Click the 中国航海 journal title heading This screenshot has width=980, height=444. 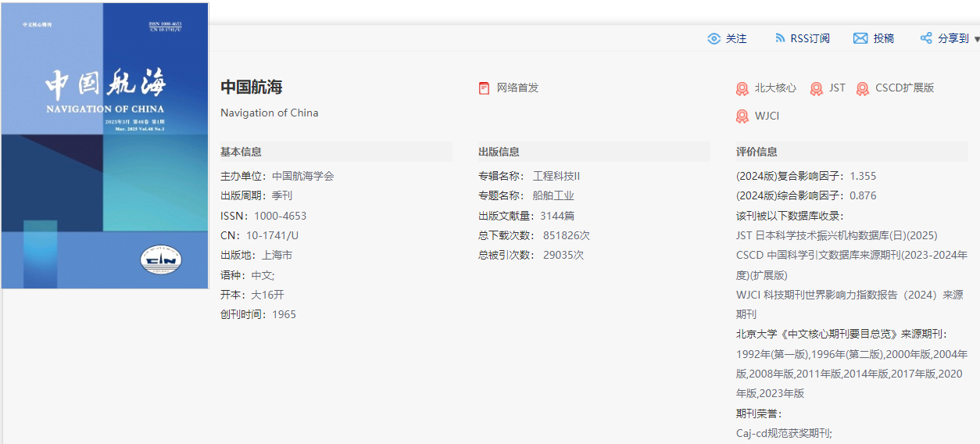(x=252, y=87)
